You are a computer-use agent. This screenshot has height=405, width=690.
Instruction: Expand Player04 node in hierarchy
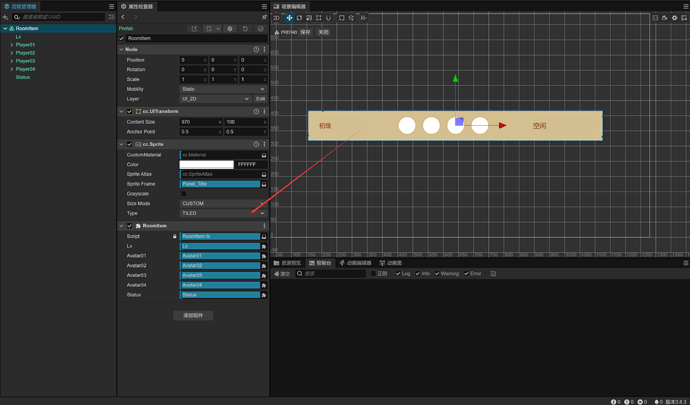[12, 69]
